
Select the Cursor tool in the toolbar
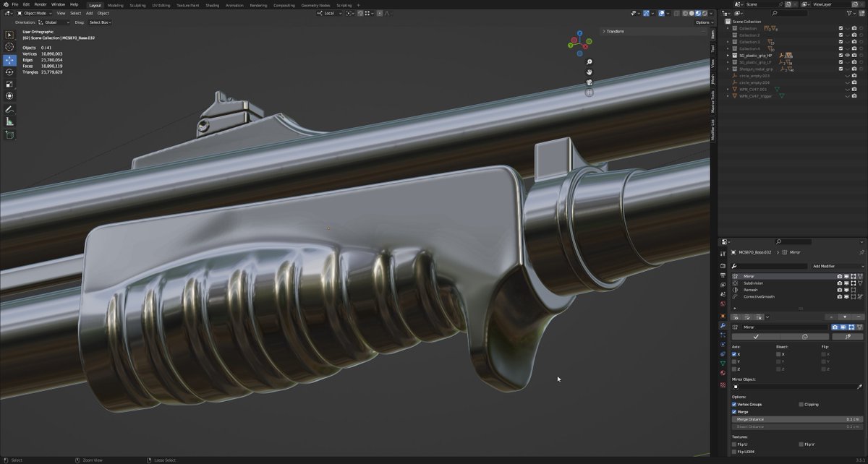(9, 47)
